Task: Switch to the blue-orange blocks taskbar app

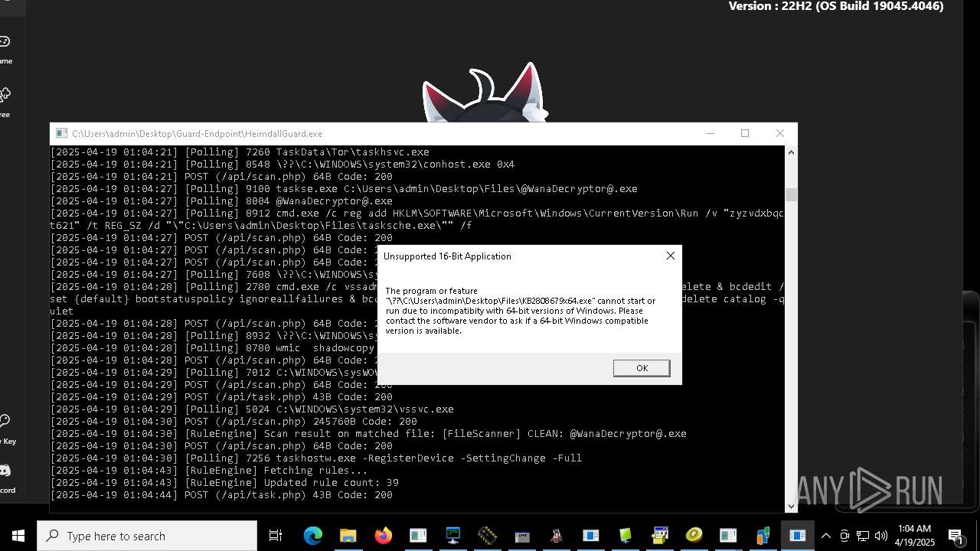Action: 763,536
